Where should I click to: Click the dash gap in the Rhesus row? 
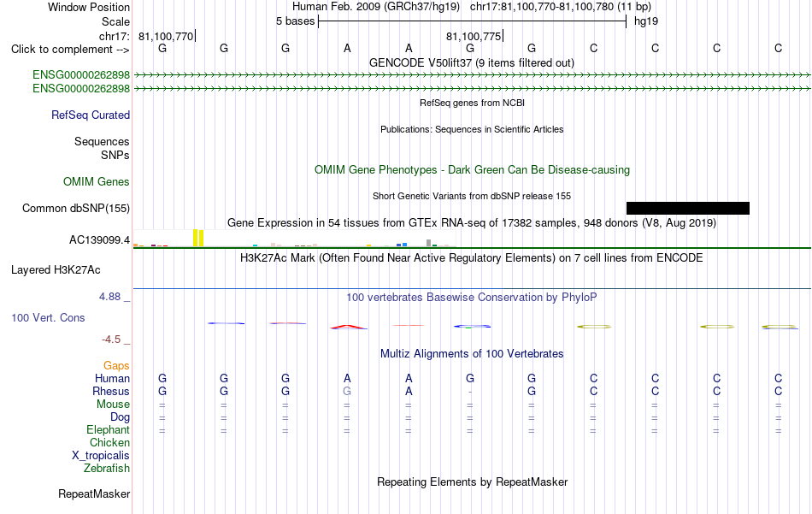click(470, 393)
